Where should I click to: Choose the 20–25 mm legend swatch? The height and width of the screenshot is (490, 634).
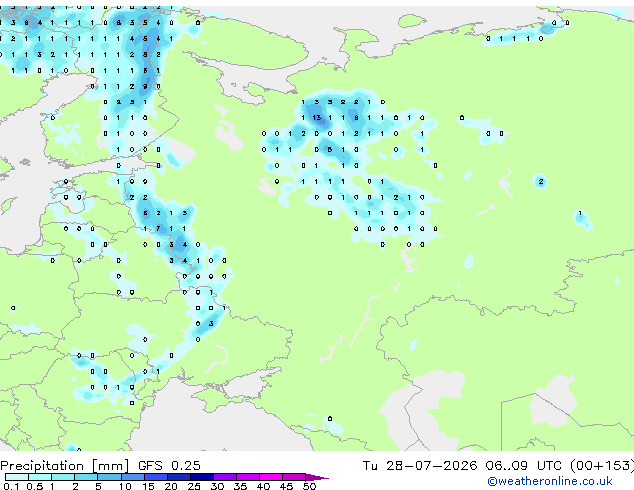click(x=179, y=477)
